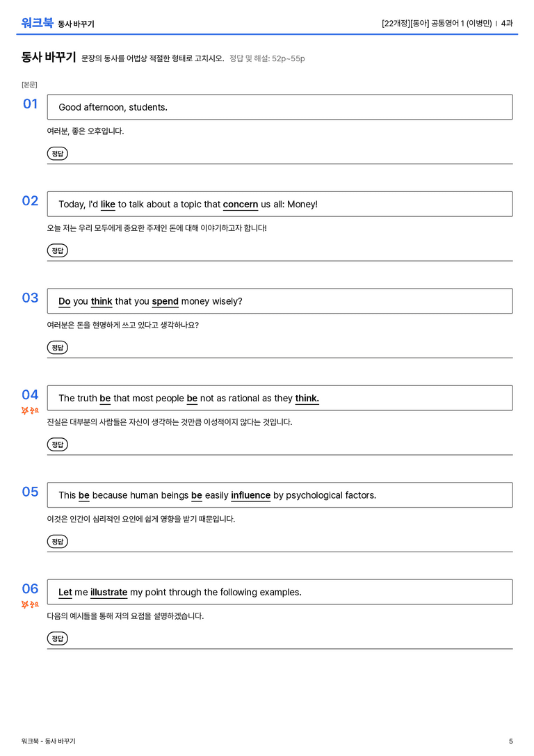The image size is (534, 756).
Task: Click the 정답 badge under sentence 02
Action: (57, 250)
